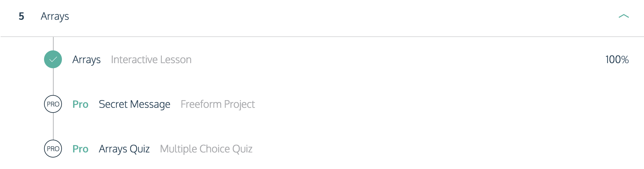Click the timeline line between checkmark and Secret Message badge
644x169 pixels.
[53, 82]
